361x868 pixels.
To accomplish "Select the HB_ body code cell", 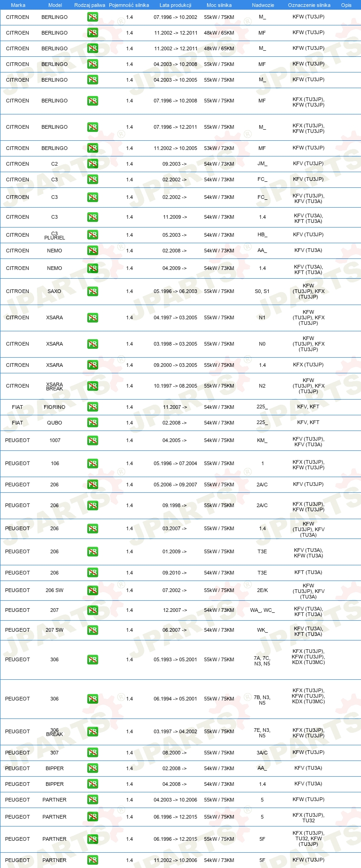I will pos(262,235).
